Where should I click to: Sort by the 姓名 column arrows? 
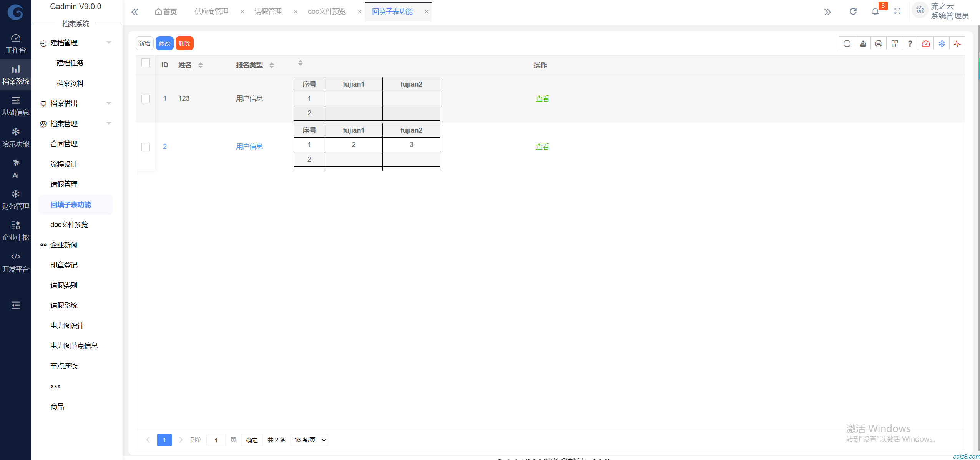[201, 65]
